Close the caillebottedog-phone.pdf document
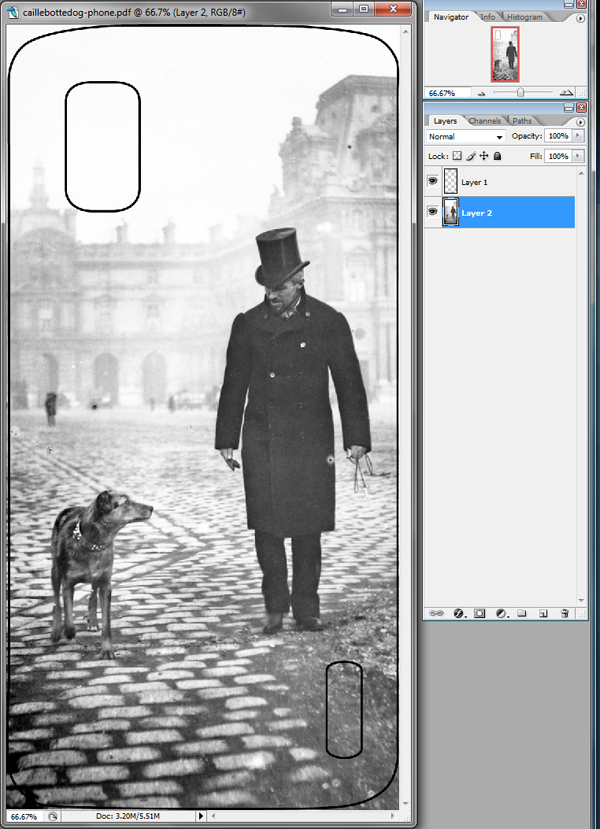 (393, 9)
